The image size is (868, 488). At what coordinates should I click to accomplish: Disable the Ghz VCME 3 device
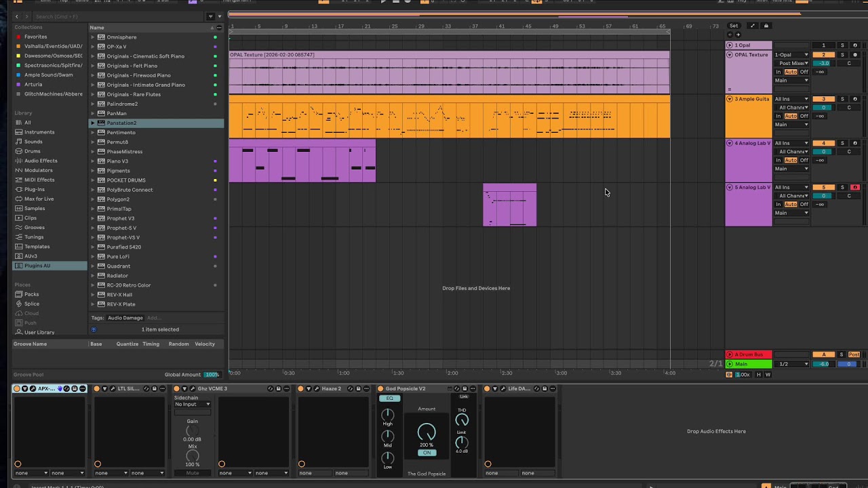click(x=177, y=388)
